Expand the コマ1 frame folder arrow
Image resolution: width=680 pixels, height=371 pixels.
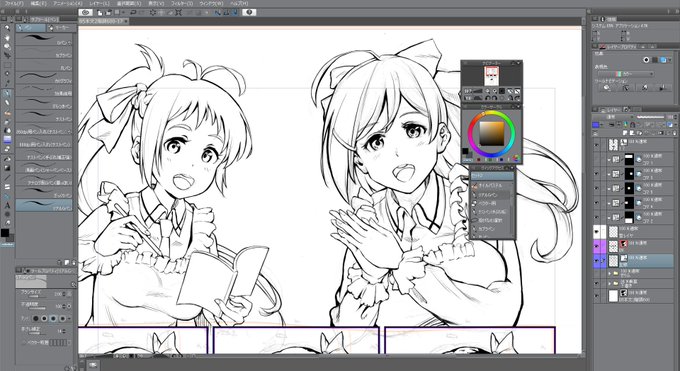[x=609, y=159]
